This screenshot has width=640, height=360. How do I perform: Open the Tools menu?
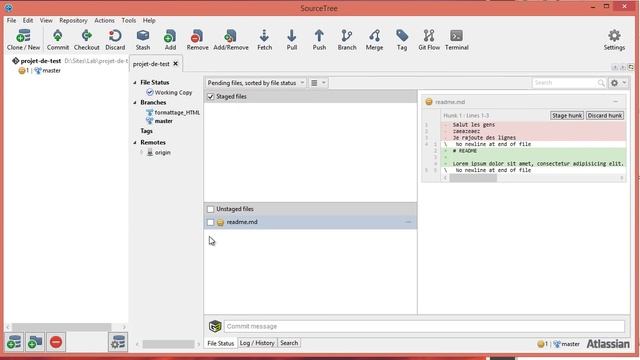[129, 20]
